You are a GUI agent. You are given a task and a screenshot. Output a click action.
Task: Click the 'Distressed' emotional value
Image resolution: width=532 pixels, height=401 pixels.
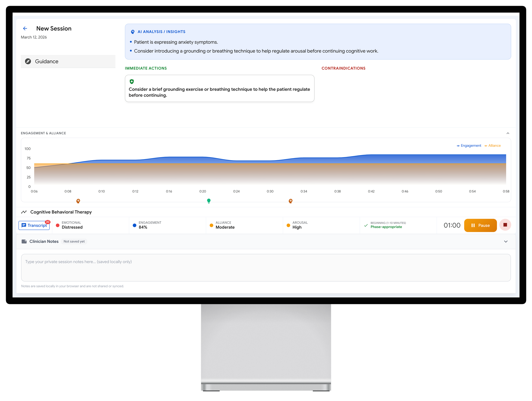(x=72, y=227)
